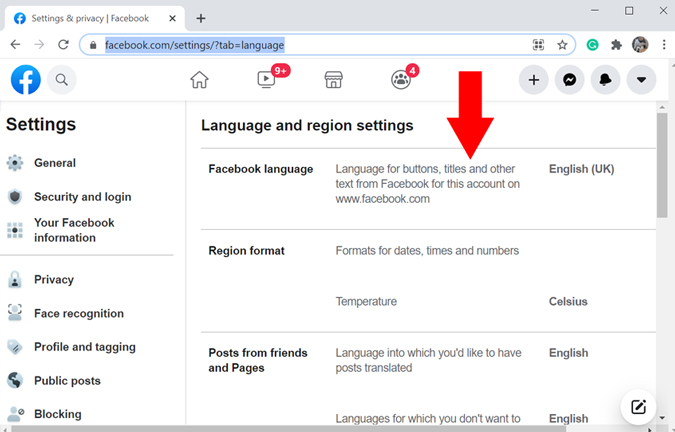Image resolution: width=675 pixels, height=432 pixels.
Task: Open the Watch video icon
Action: point(266,80)
